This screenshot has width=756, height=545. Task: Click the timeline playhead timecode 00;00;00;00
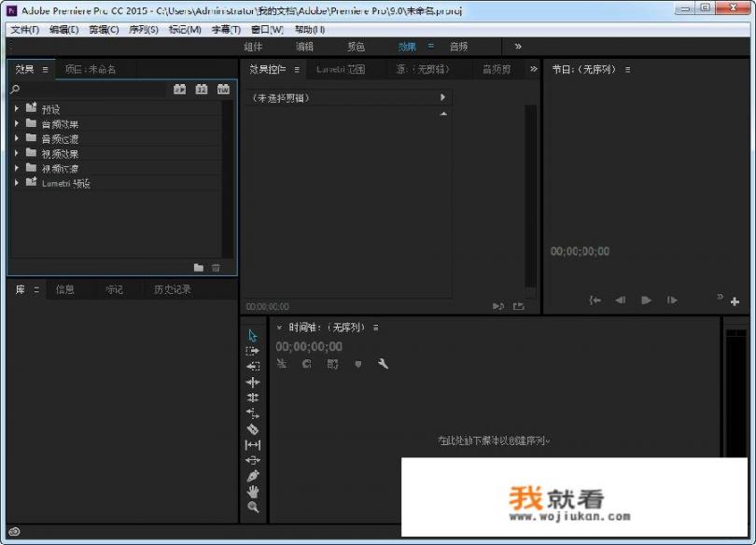click(309, 346)
